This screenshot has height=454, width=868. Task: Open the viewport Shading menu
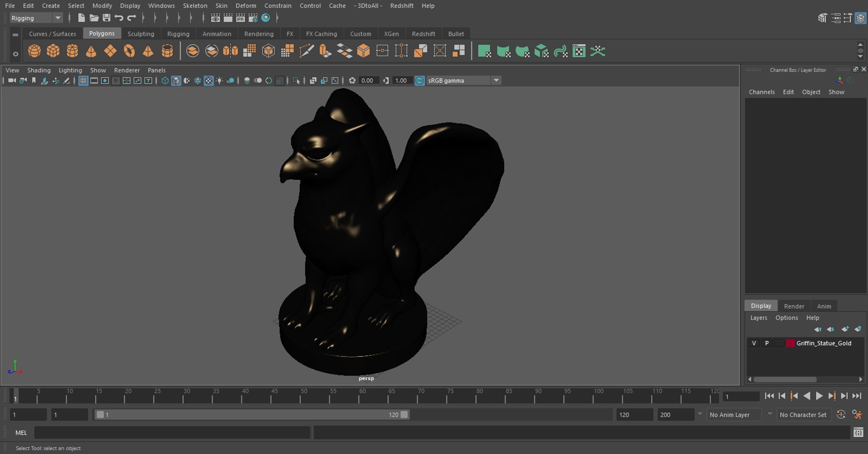39,70
